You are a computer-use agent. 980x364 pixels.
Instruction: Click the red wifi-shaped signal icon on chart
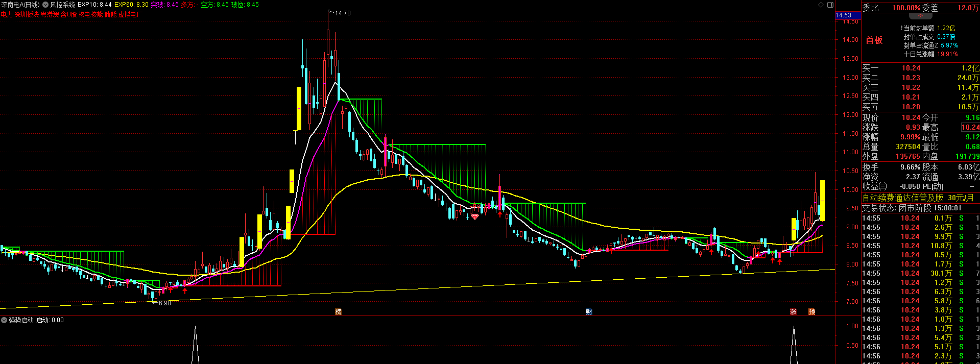[x=475, y=217]
